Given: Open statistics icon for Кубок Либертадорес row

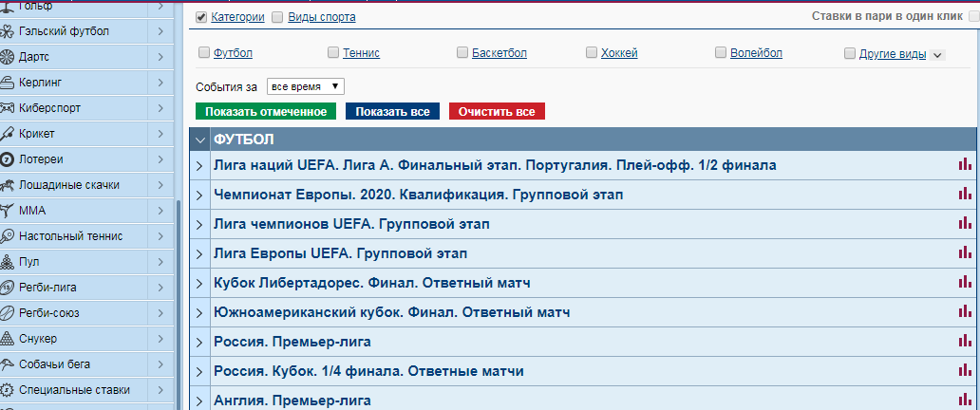Looking at the screenshot, I should pos(965,282).
